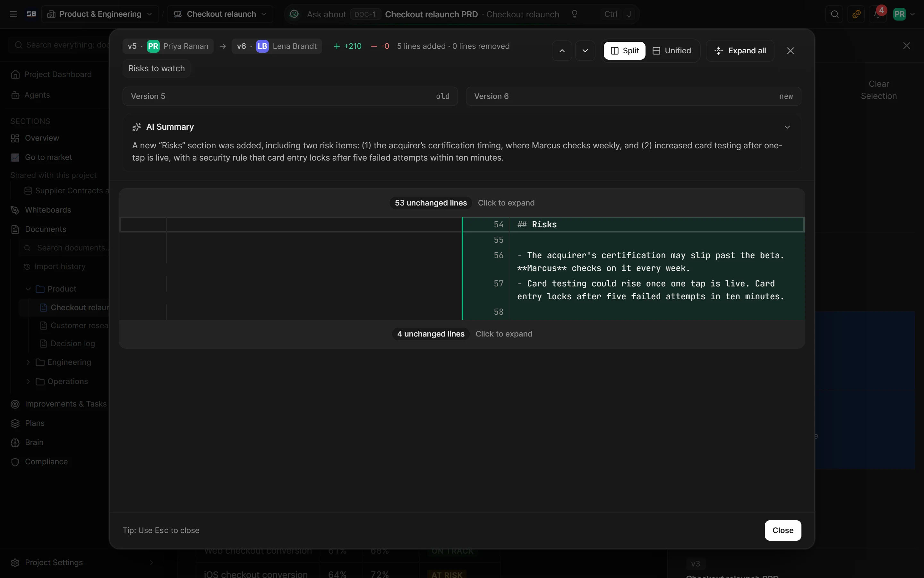The height and width of the screenshot is (578, 924).
Task: Open Checkout relaunch project dropdown
Action: tap(220, 14)
